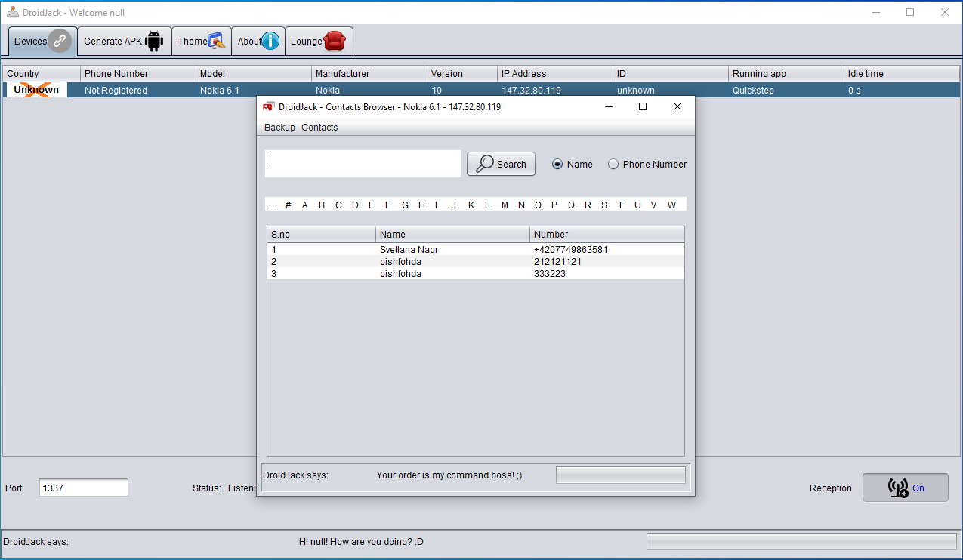
Task: Filter contacts by letter Q
Action: pyautogui.click(x=571, y=205)
